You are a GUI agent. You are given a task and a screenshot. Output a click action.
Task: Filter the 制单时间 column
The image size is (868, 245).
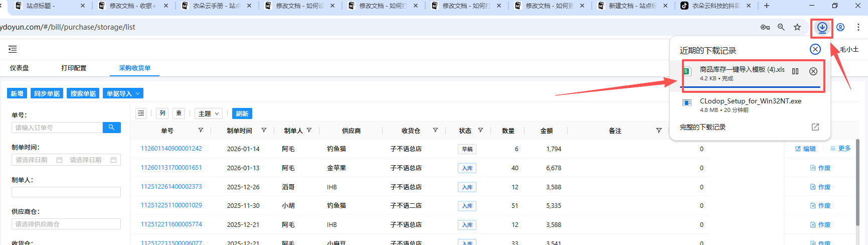pyautogui.click(x=264, y=131)
